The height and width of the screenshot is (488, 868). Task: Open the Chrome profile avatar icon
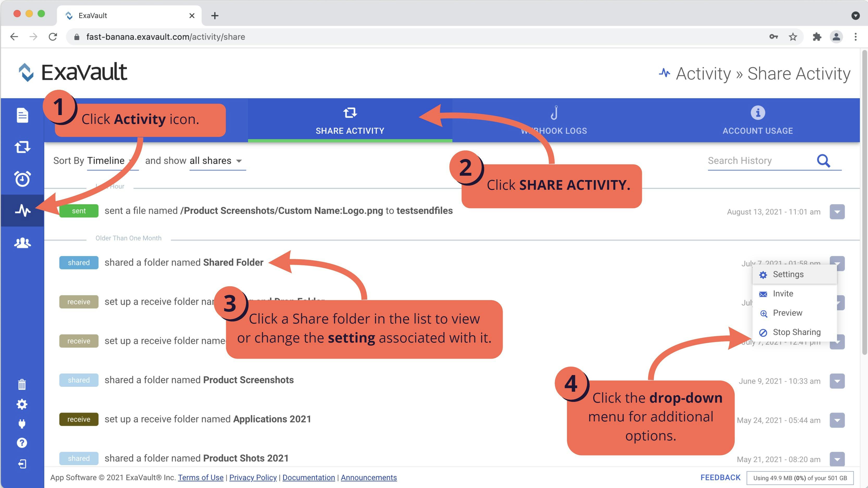coord(836,37)
